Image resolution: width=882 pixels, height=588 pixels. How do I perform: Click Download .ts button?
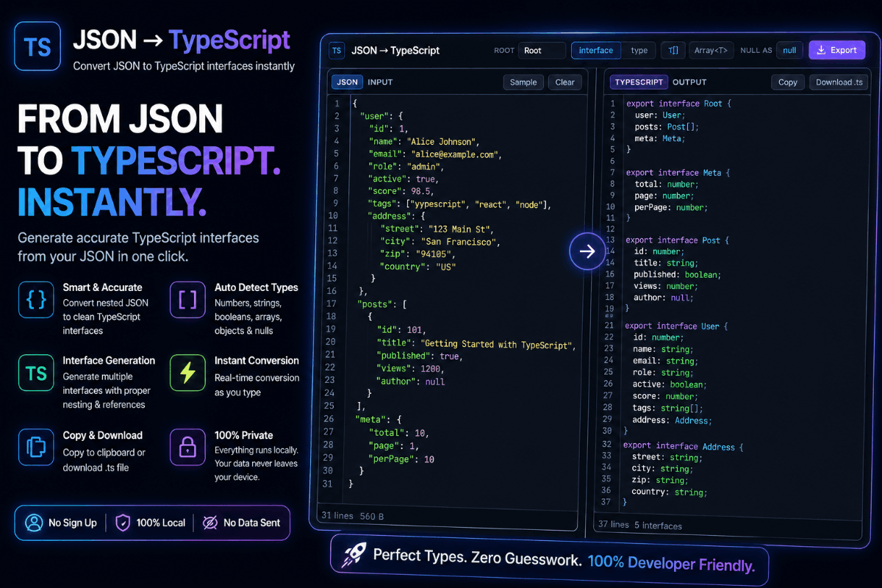839,82
